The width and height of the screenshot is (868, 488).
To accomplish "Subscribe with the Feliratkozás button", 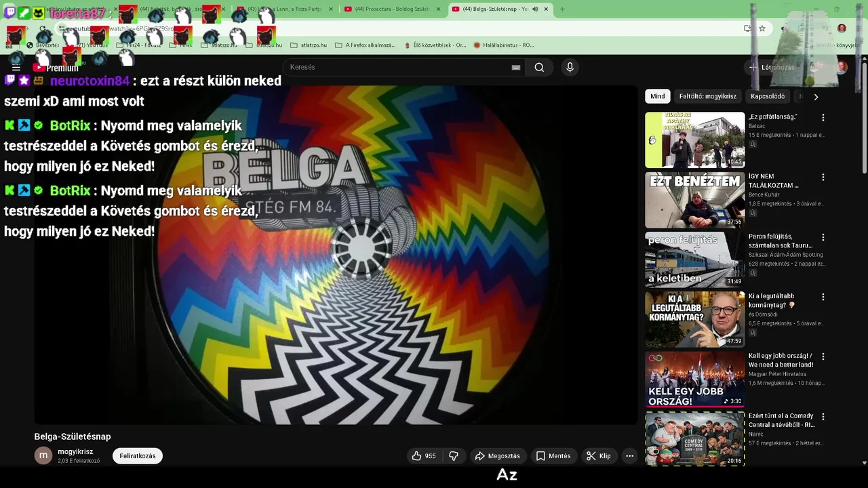I will tap(138, 456).
